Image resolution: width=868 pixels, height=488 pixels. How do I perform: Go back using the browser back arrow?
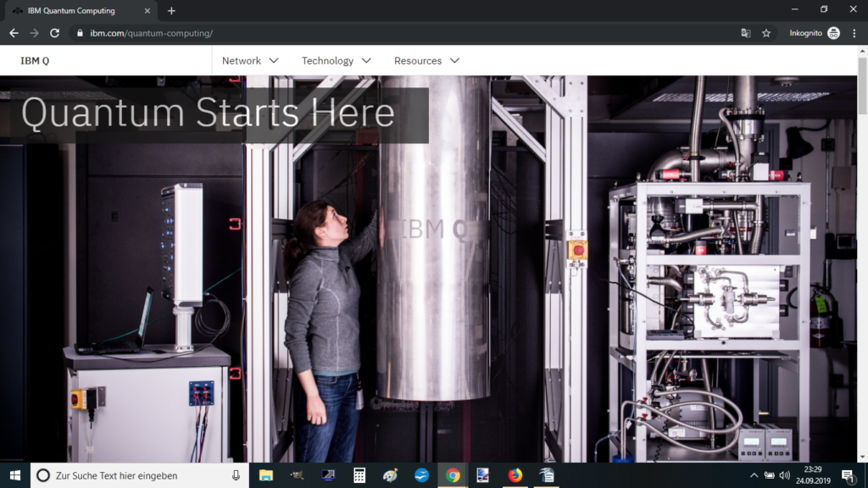[x=14, y=33]
